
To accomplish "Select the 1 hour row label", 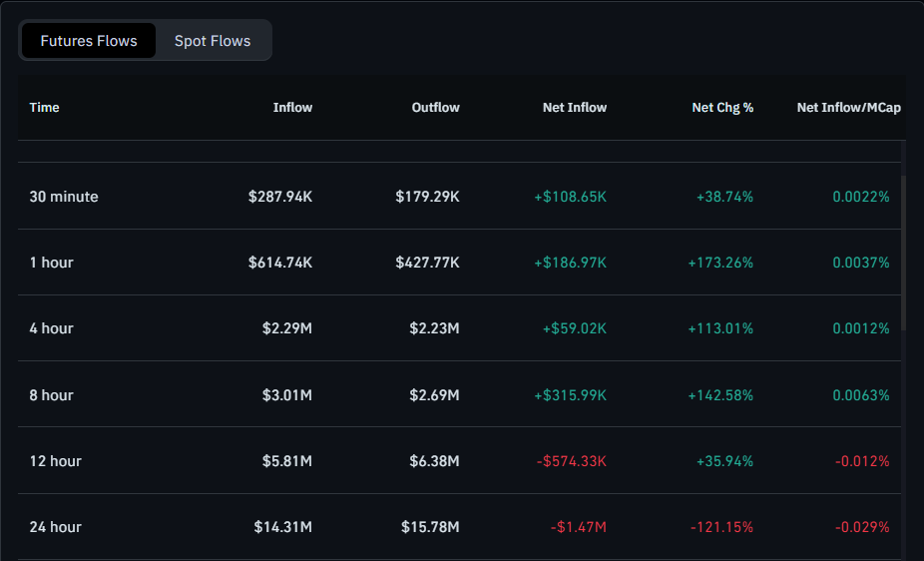I will (52, 263).
